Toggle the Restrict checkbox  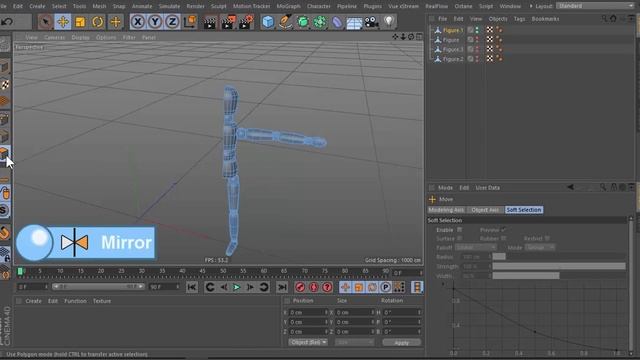(x=547, y=238)
